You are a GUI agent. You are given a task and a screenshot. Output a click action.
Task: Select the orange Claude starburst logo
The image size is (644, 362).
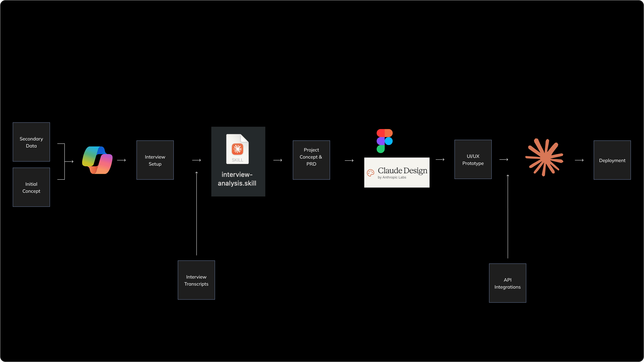[544, 157]
